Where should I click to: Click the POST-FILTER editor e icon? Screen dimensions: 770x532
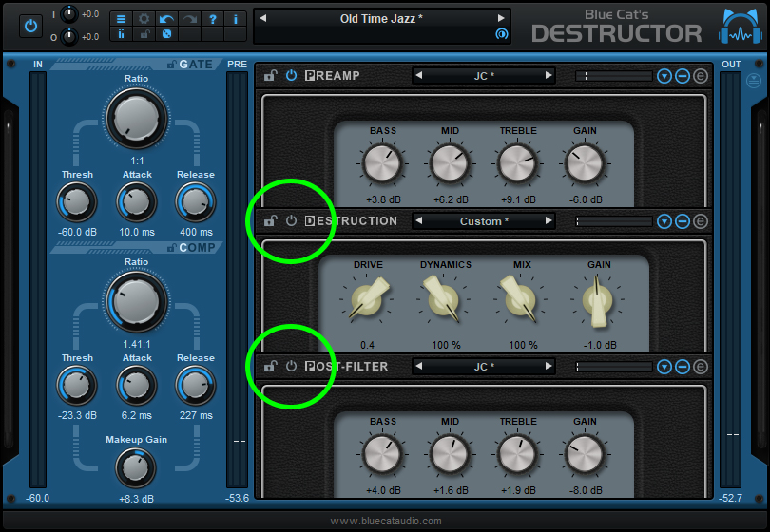click(x=701, y=367)
